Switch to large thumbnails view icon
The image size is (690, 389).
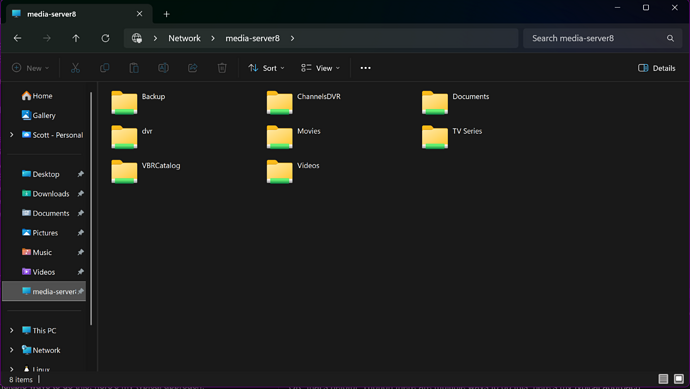pos(679,379)
